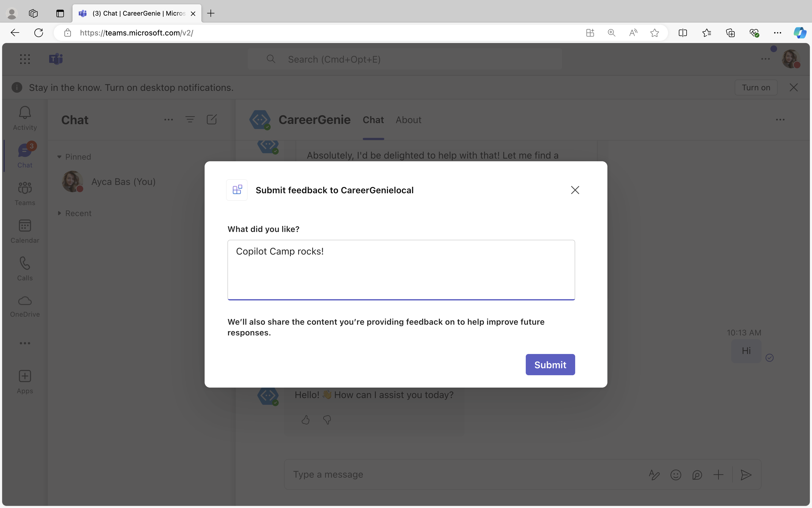The image size is (812, 508).
Task: Open Teams in the left rail
Action: click(25, 194)
